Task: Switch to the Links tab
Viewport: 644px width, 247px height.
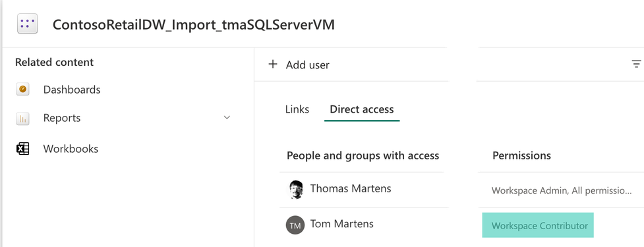Action: click(x=297, y=109)
